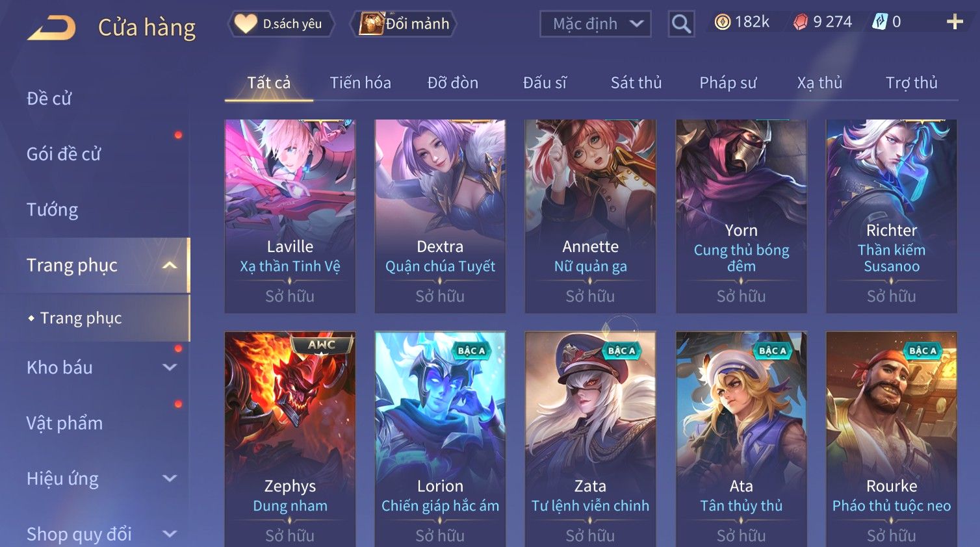Tap the blue voucher currency icon
This screenshot has height=547, width=980.
tap(879, 22)
